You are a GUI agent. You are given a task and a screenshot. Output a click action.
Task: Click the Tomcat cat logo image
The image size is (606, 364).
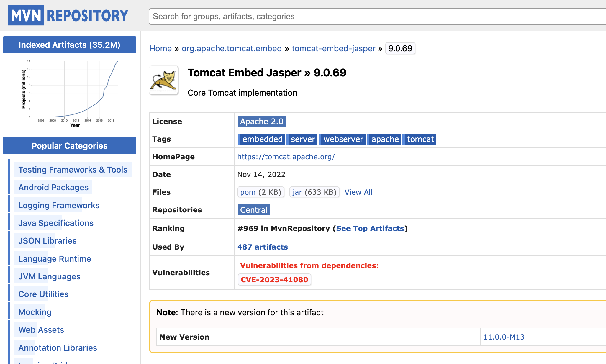[x=164, y=80]
